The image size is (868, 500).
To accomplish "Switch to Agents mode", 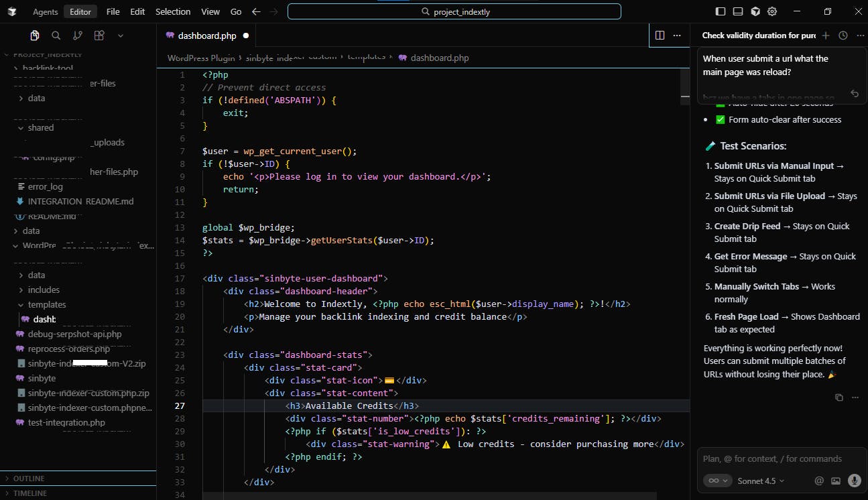I will [46, 11].
